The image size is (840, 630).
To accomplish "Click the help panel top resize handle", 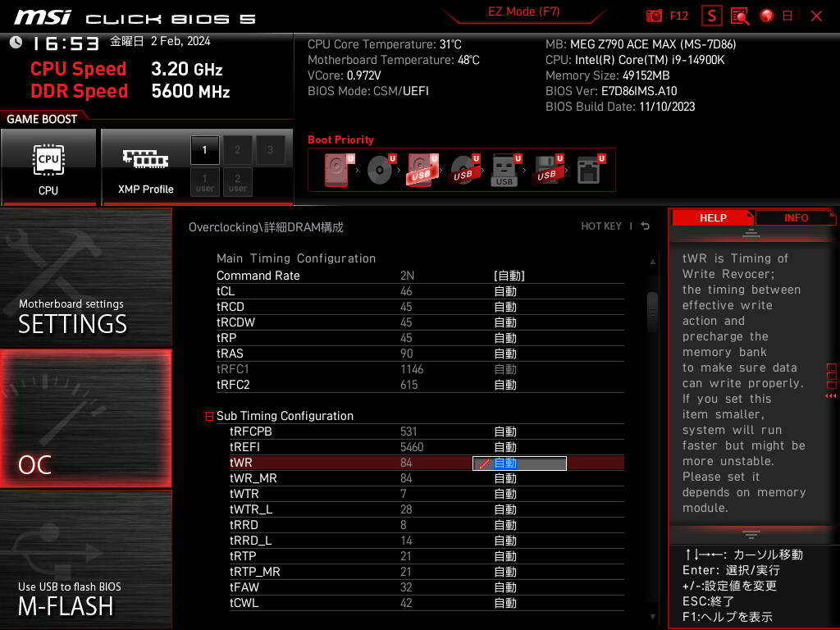I will [751, 233].
